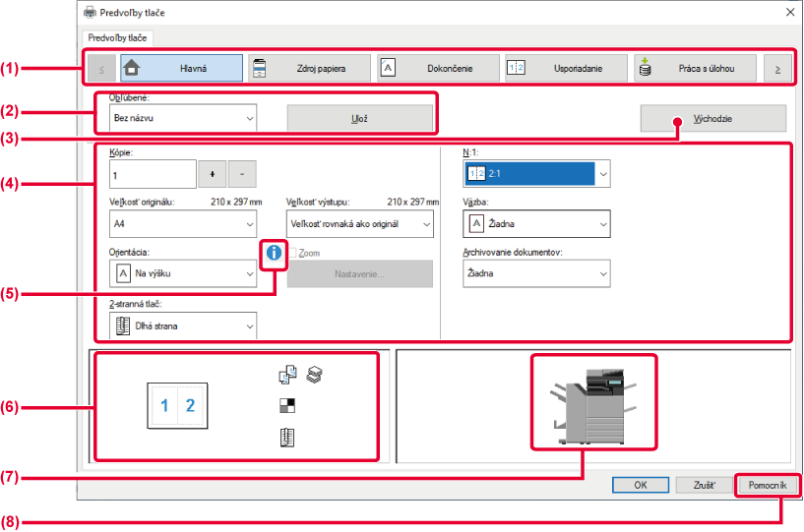Open 2-stranná tlač dropdown showing Dlhá strana
The height and width of the screenshot is (532, 804).
183,325
